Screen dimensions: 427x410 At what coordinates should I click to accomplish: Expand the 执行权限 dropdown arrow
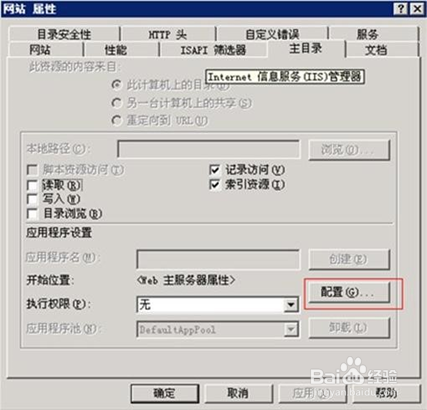(x=291, y=304)
